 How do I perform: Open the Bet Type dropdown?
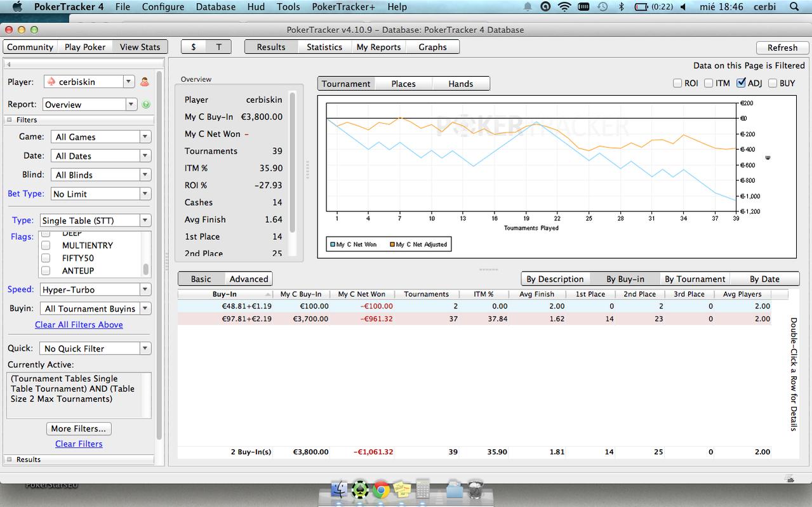[x=145, y=194]
